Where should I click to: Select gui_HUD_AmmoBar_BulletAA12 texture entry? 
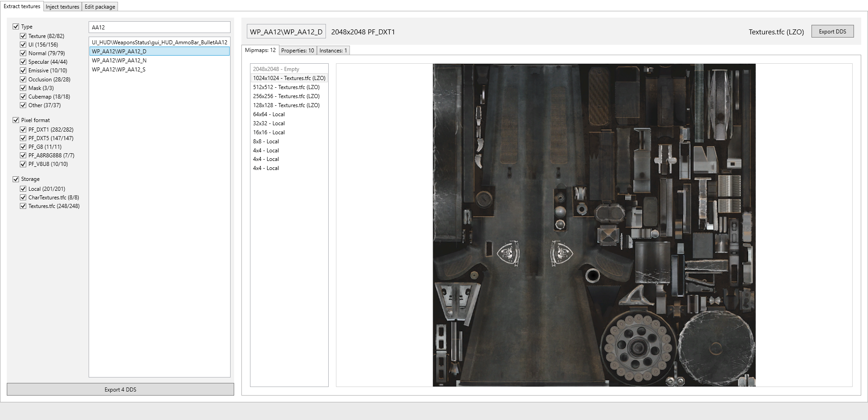pyautogui.click(x=160, y=42)
